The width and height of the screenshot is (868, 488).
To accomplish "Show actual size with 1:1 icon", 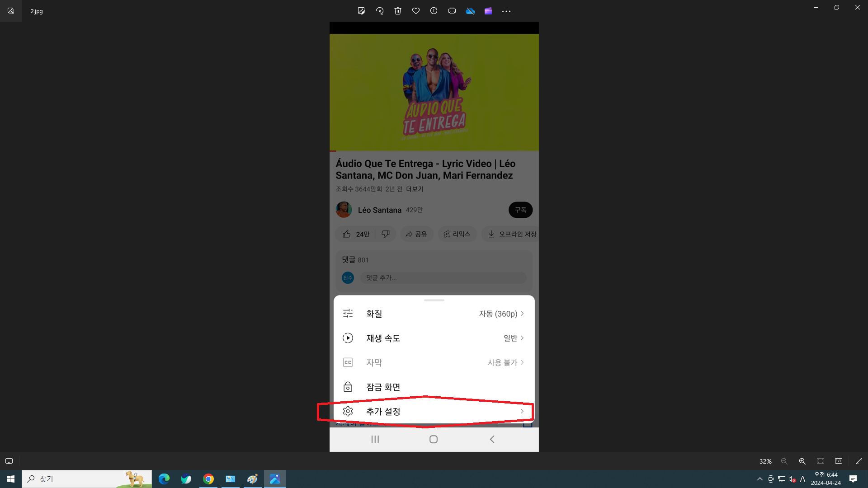I will tap(839, 461).
